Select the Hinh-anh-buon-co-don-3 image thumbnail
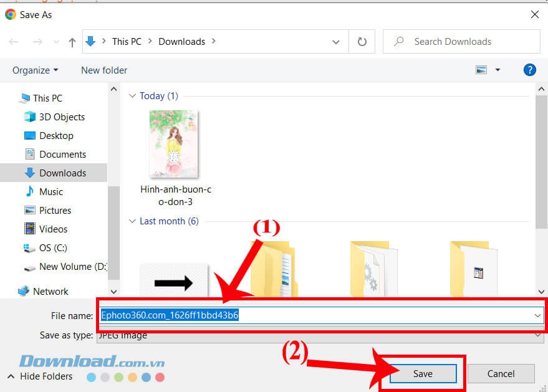 click(x=173, y=145)
